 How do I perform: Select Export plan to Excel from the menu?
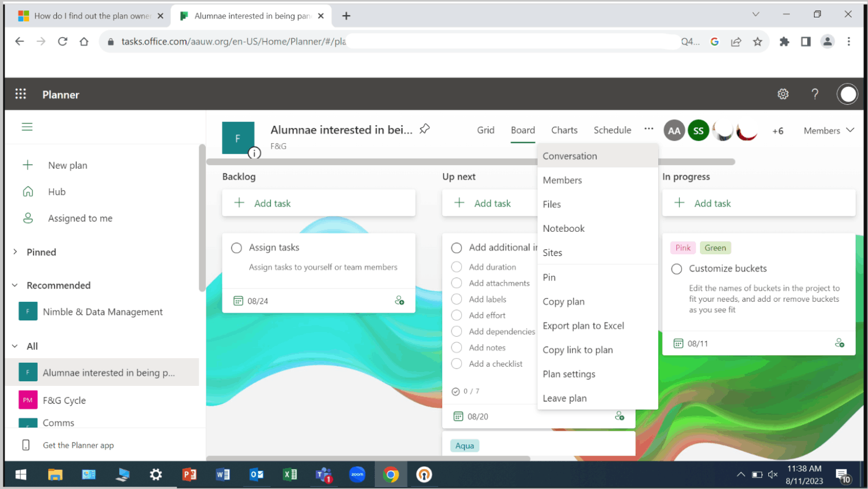point(583,326)
